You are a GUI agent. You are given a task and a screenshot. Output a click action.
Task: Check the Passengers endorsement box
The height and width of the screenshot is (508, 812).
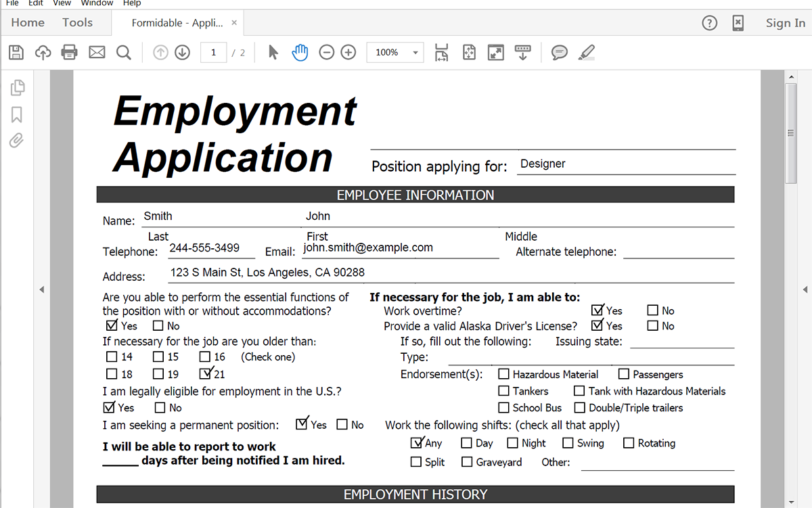(x=624, y=374)
